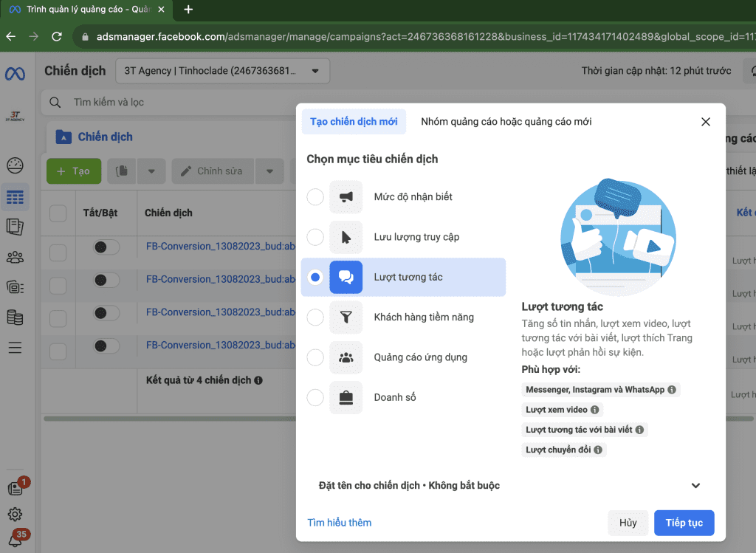
Task: Open the billing coins stack icon
Action: [15, 317]
